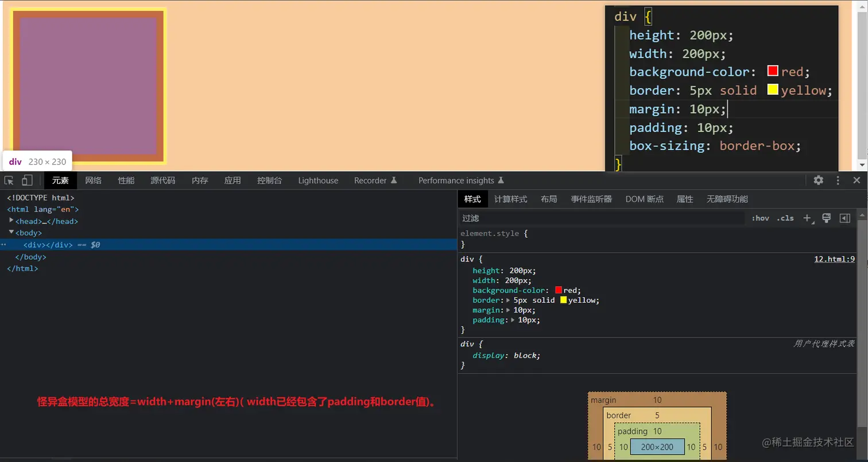Click the padding label in box model
The width and height of the screenshot is (868, 462).
pyautogui.click(x=633, y=431)
